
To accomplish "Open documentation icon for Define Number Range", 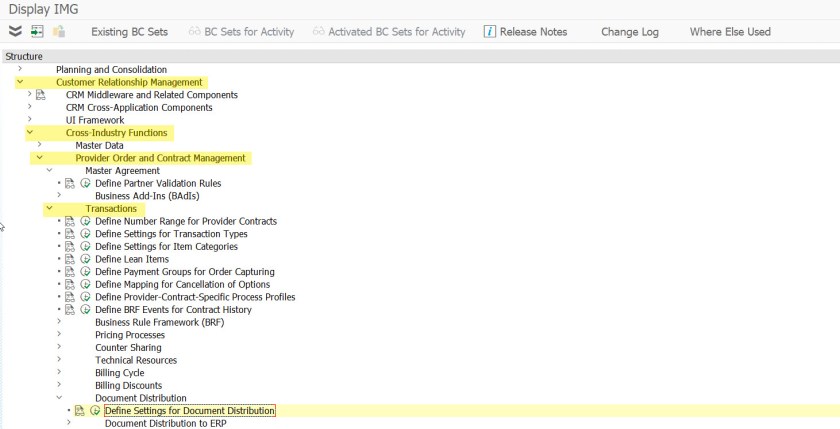I will coord(70,221).
